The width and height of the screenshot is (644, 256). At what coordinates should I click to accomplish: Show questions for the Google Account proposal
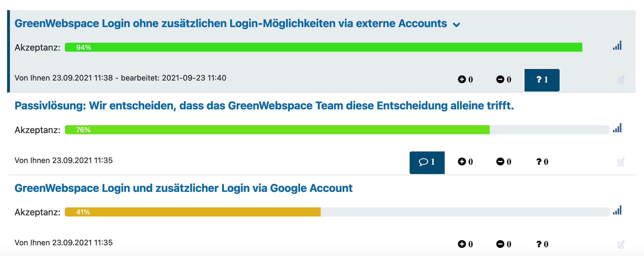542,244
